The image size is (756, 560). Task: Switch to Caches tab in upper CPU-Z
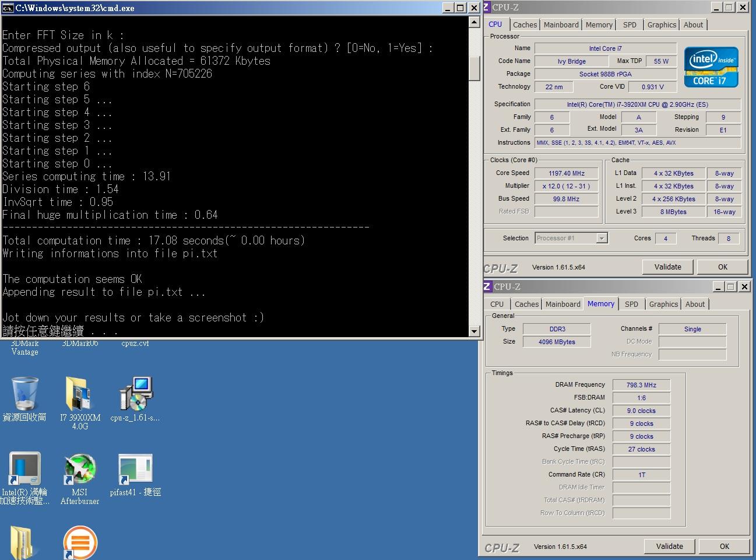click(x=525, y=24)
